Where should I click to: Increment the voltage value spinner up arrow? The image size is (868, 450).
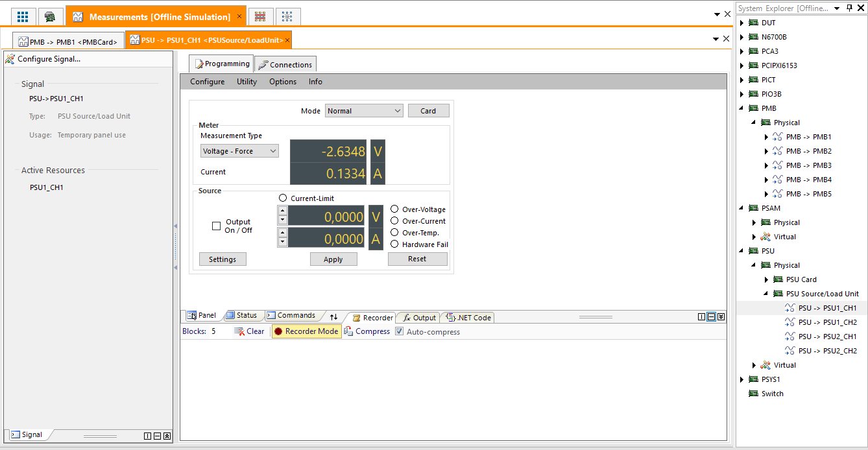282,211
